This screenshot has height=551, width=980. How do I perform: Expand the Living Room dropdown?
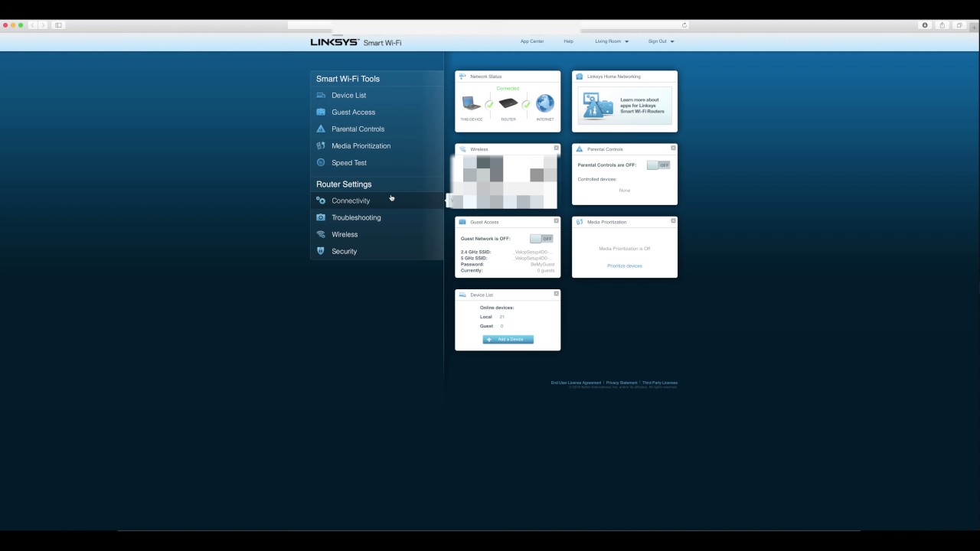point(612,41)
